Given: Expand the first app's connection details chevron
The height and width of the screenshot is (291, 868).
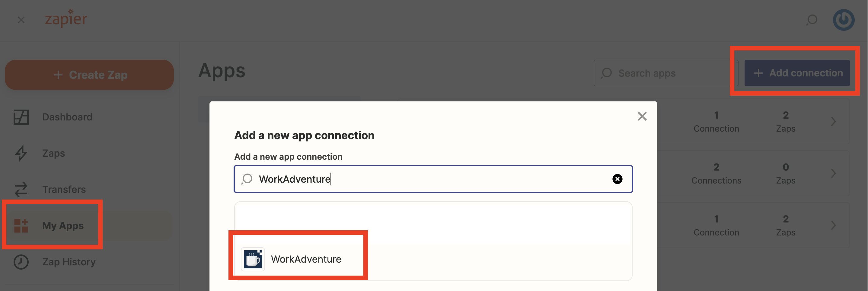Looking at the screenshot, I should [833, 121].
